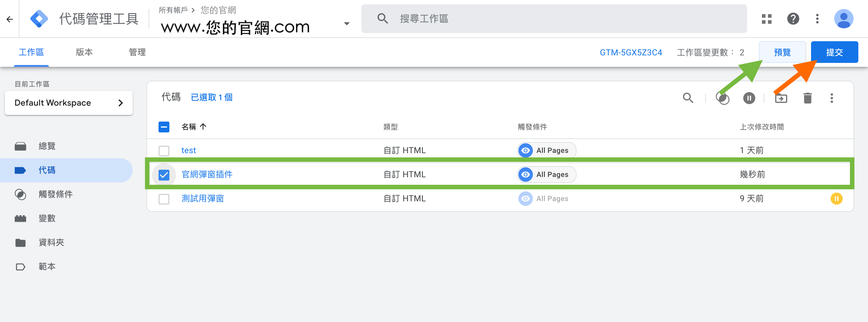Expand the container selector dropdown arrow

[346, 23]
